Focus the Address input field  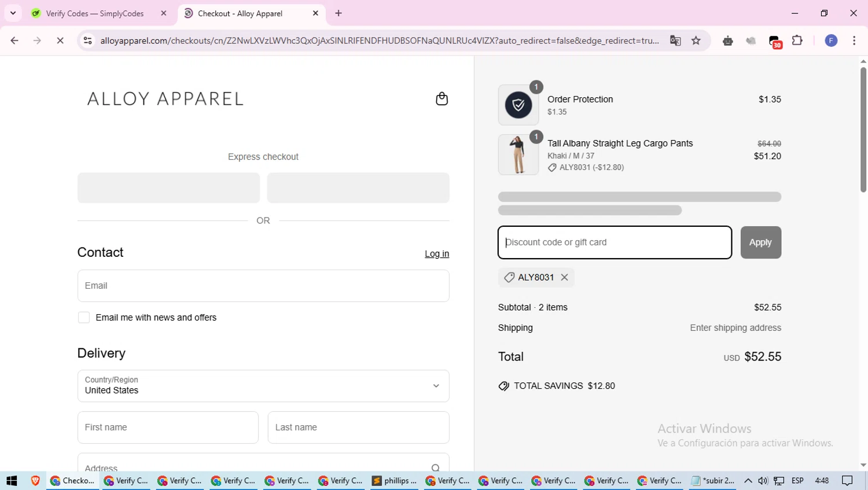tap(263, 463)
